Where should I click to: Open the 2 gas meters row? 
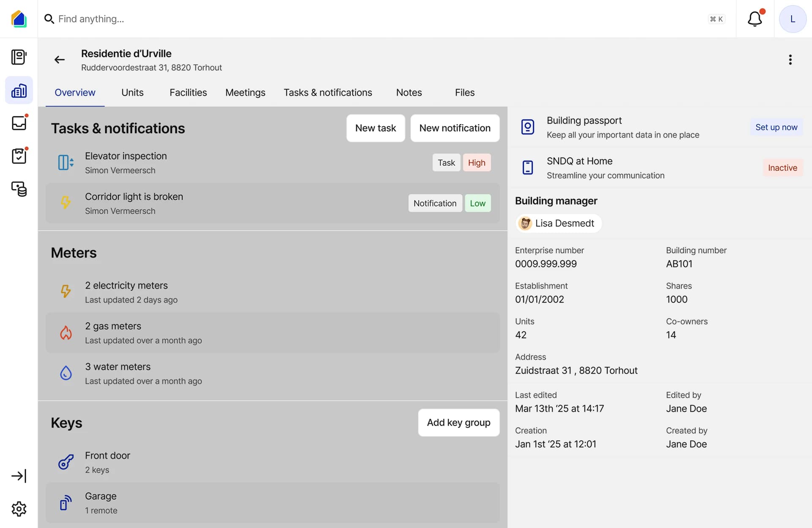[x=272, y=333]
